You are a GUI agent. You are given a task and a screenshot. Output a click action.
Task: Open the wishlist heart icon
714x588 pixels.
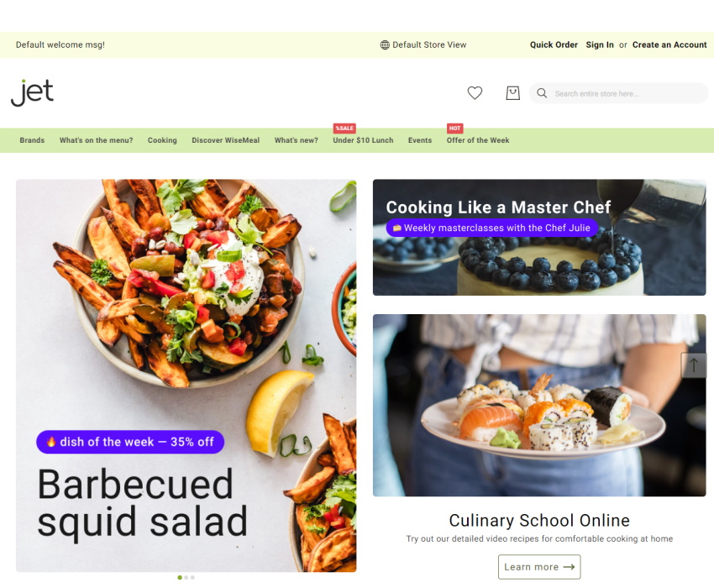point(475,93)
